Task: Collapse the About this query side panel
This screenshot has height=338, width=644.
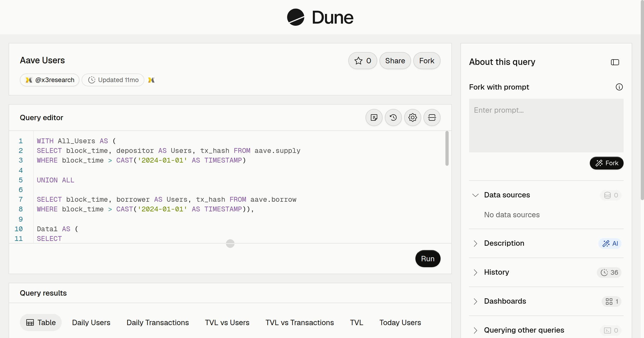Action: [x=615, y=62]
